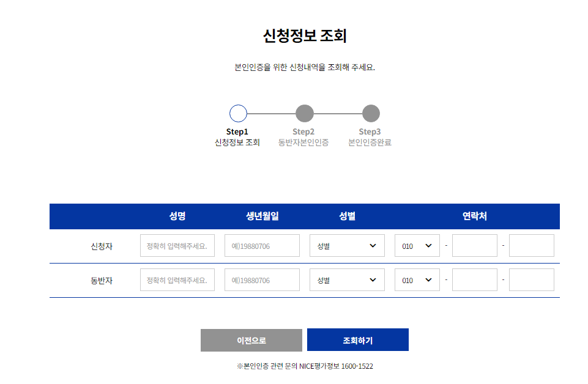Click the 신청자 middle phone number field

(x=475, y=246)
